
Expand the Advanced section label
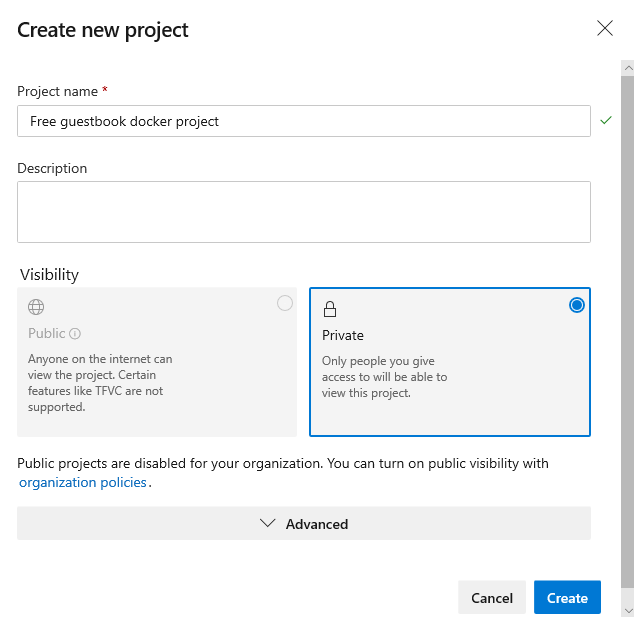click(x=317, y=524)
